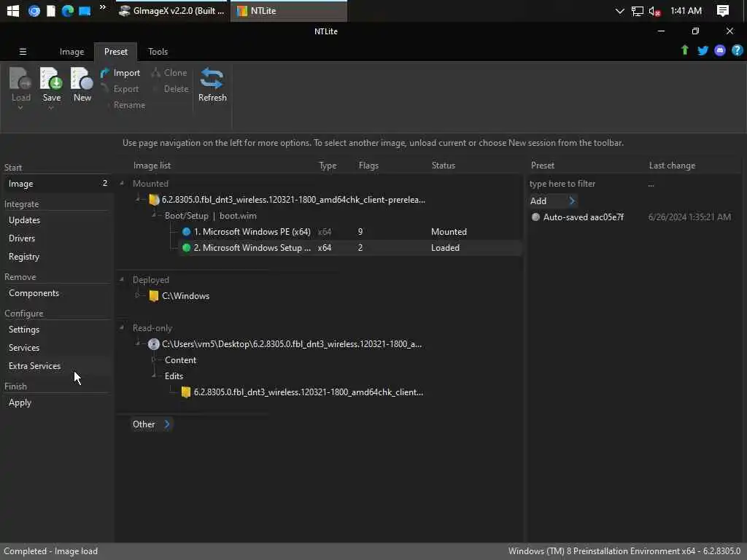The width and height of the screenshot is (747, 560).
Task: Collapse the Mounted group
Action: click(122, 183)
